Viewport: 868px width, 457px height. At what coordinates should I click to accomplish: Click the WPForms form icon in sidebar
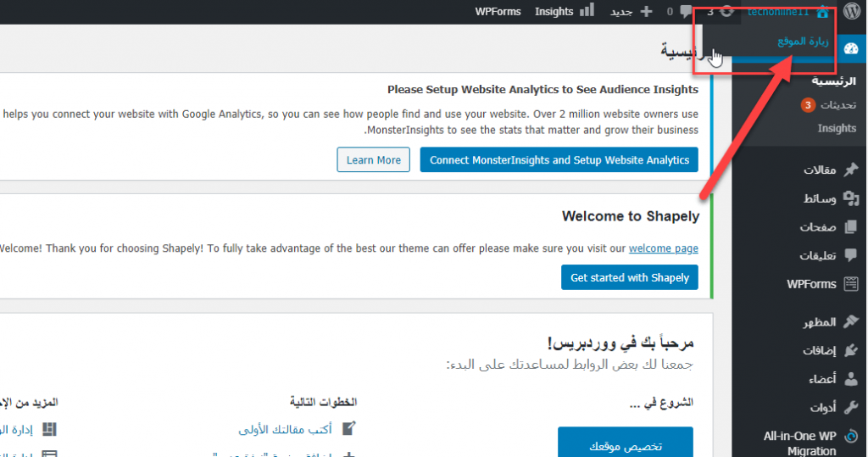click(x=851, y=284)
